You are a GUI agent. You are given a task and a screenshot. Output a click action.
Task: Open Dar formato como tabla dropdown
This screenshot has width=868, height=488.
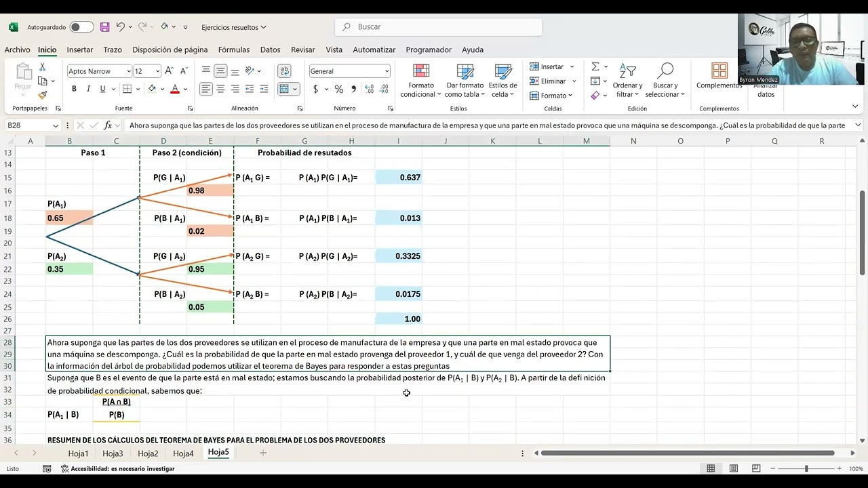pyautogui.click(x=465, y=81)
